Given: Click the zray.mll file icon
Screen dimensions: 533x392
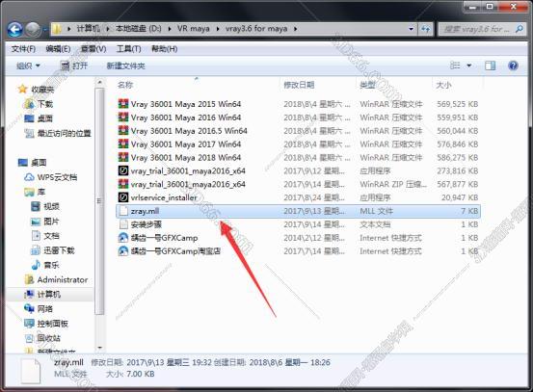Looking at the screenshot, I should pyautogui.click(x=123, y=211).
